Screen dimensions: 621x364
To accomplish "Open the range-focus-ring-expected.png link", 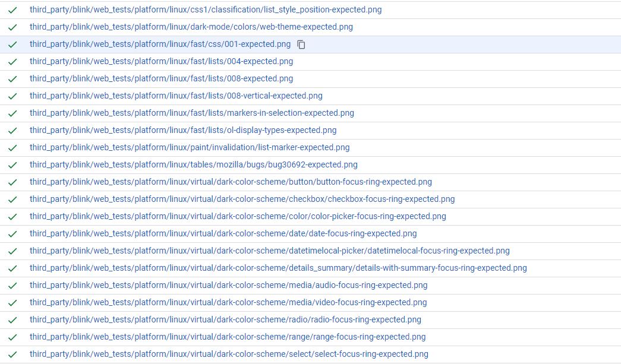I will point(227,337).
